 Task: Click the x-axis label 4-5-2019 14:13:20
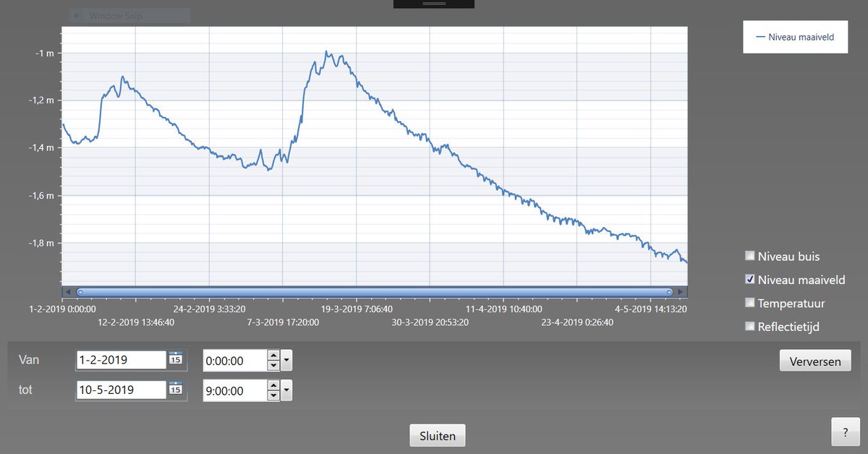(650, 309)
